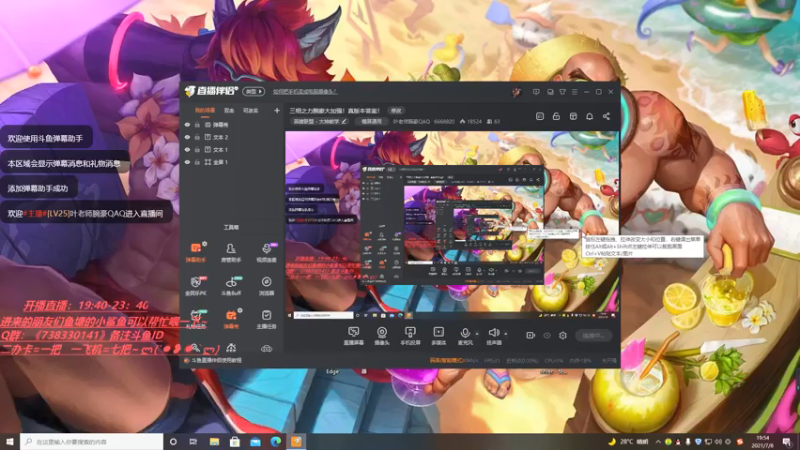Select the middle scene tab next to 我的场景
Screen dimensions: 800x450
229,110
